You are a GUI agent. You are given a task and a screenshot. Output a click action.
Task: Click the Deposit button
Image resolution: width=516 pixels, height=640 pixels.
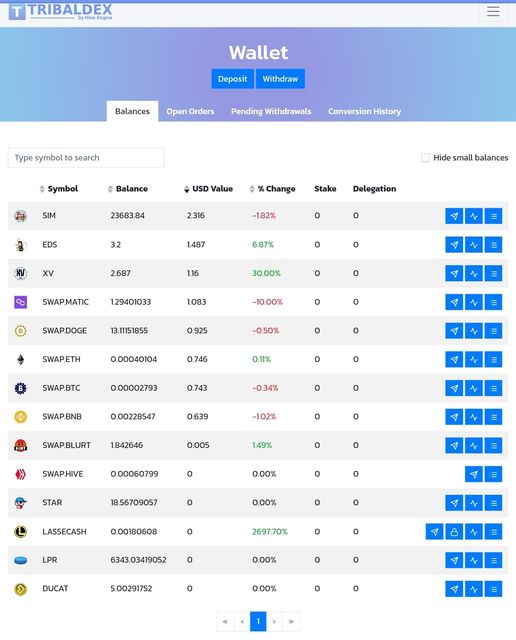click(232, 79)
